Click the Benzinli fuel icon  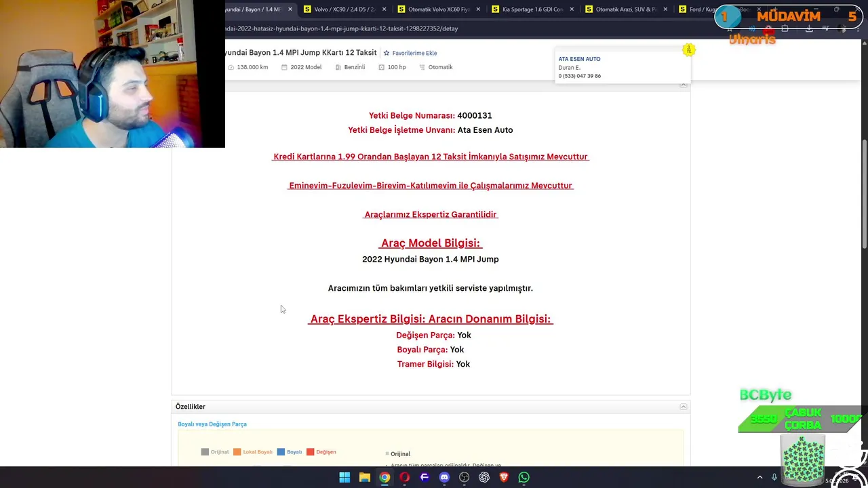point(338,67)
